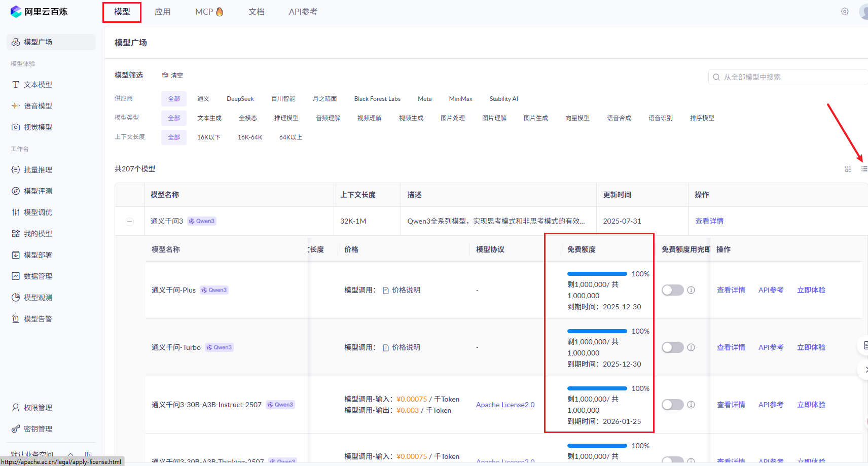Click the 通义千问-Plus free quota progress bar
The width and height of the screenshot is (868, 466).
(x=597, y=274)
